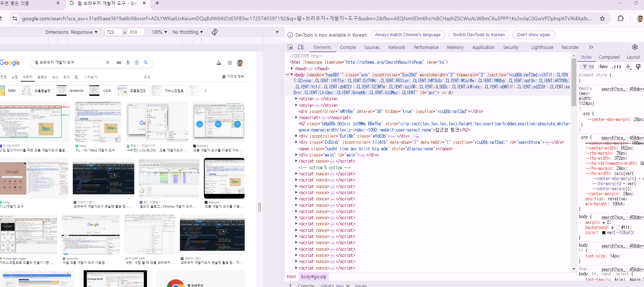
Task: Select the Javascript suggestion chip
Action: pos(71,91)
